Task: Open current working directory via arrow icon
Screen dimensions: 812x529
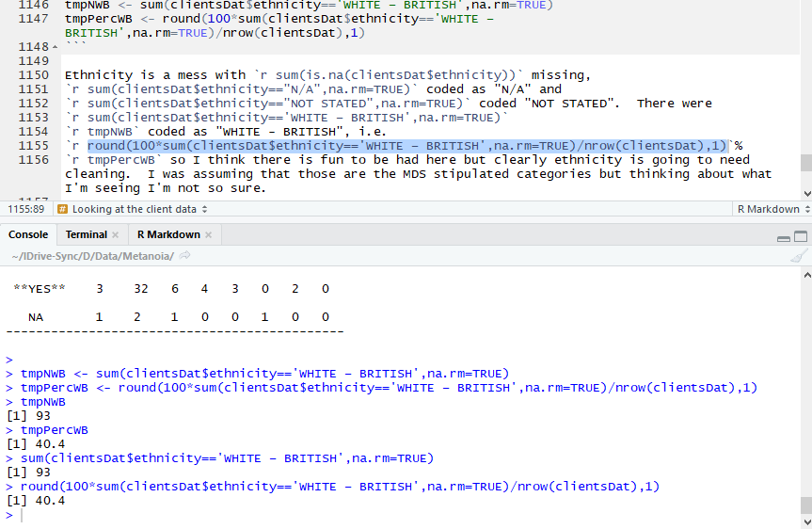Action: (184, 255)
